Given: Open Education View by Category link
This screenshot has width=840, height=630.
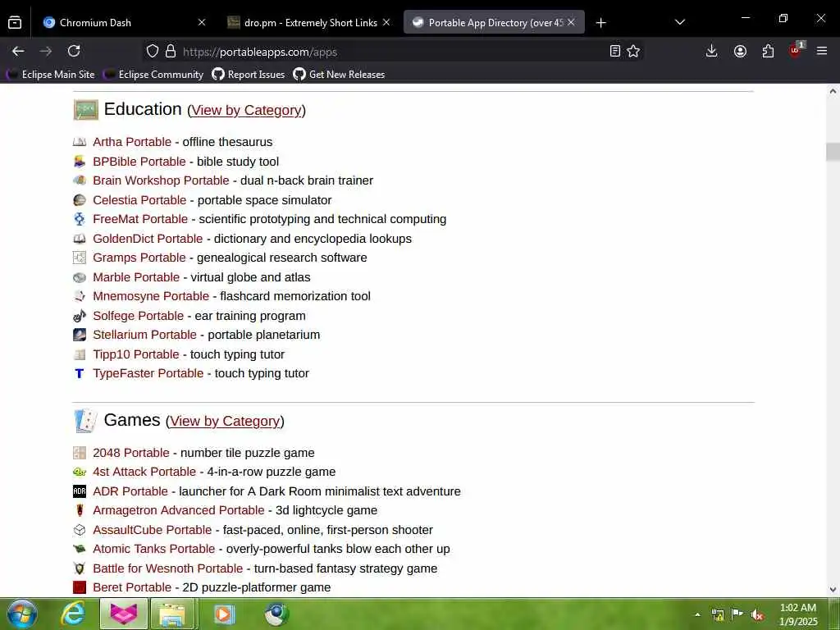Looking at the screenshot, I should 246,110.
